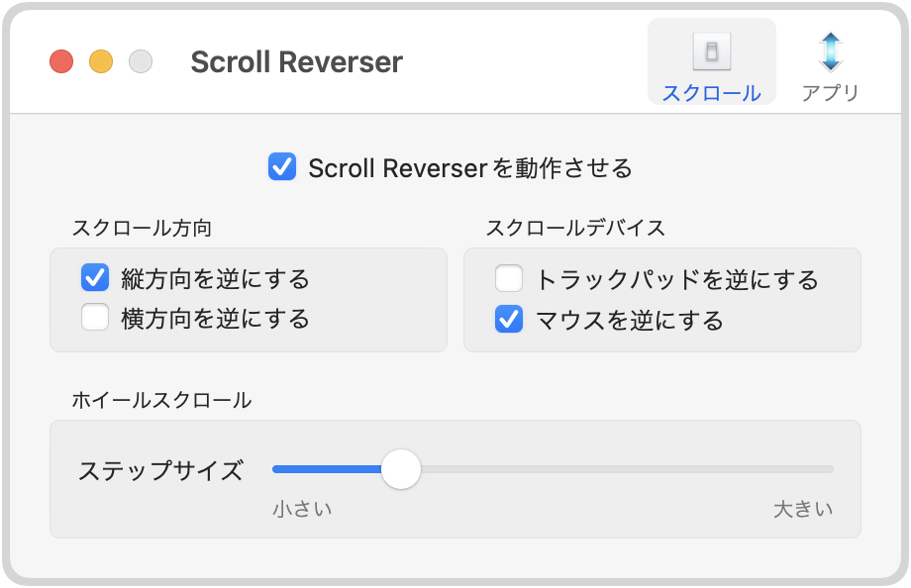Viewport: 911px width, 588px height.
Task: Click the blue double-arrow アプリ icon
Action: [830, 51]
